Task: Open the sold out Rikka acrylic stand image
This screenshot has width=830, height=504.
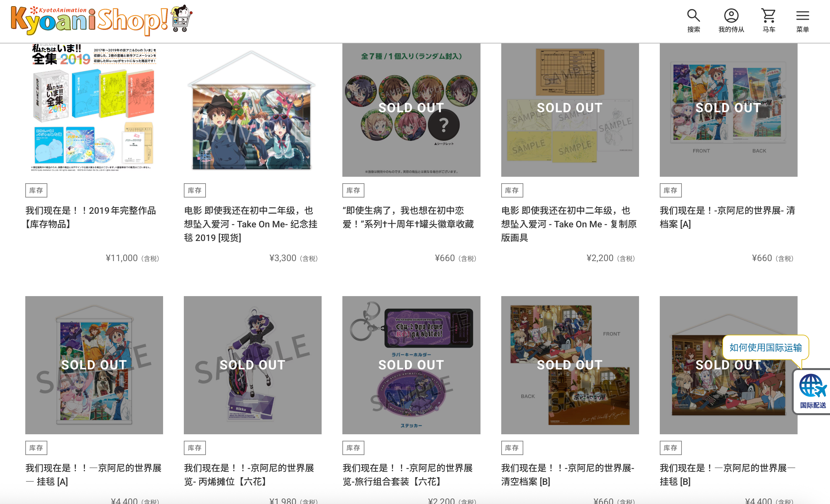Action: click(253, 365)
